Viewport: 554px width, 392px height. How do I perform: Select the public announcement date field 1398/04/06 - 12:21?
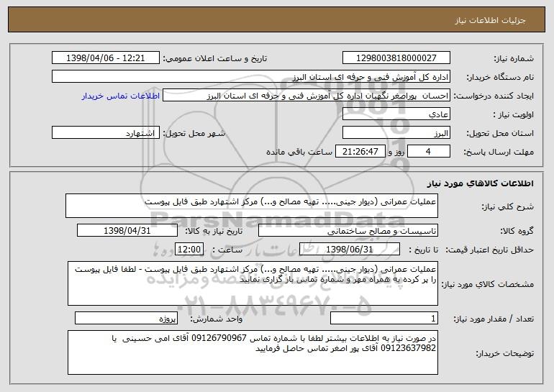pos(106,58)
